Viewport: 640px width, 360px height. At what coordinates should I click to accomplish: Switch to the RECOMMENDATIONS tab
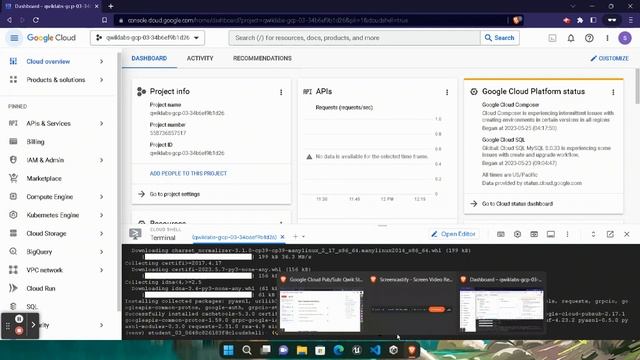coord(262,58)
